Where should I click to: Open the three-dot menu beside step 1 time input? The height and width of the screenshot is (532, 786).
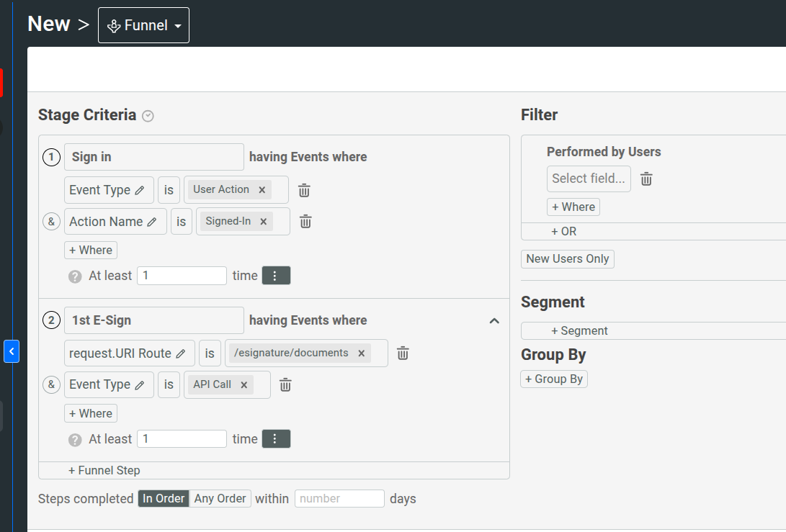[276, 275]
